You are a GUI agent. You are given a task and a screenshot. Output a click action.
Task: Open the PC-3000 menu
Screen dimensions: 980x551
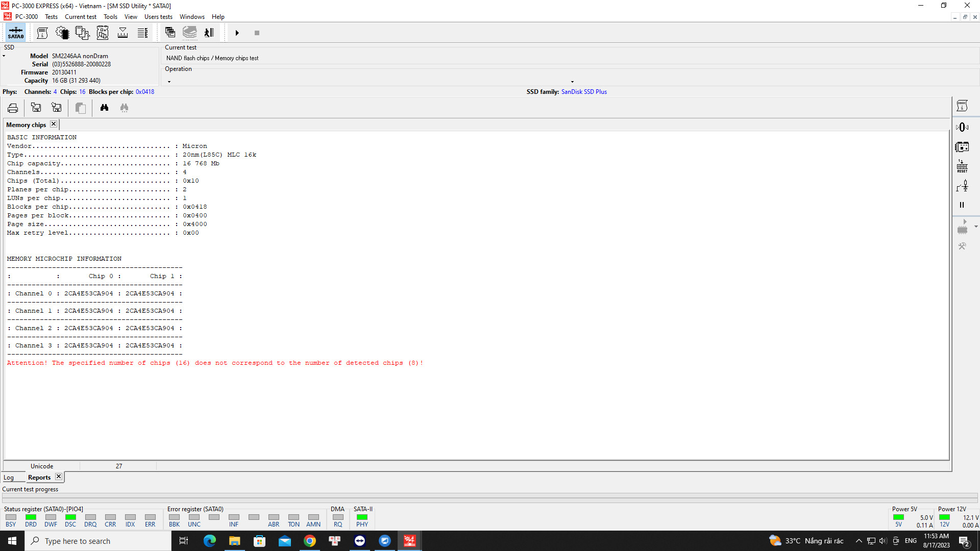pos(27,17)
